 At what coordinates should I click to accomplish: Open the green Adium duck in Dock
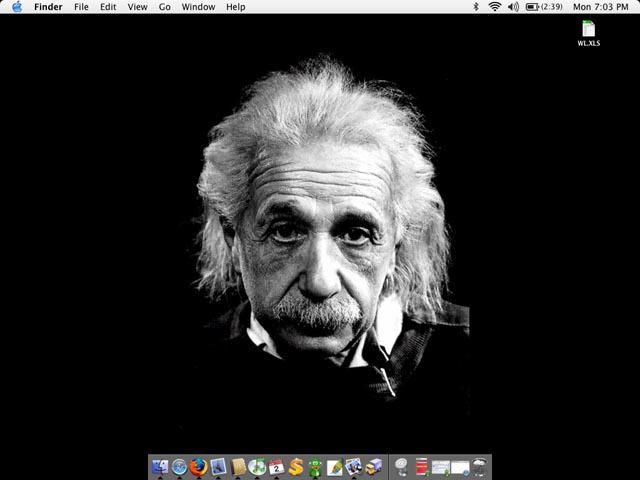tap(315, 467)
